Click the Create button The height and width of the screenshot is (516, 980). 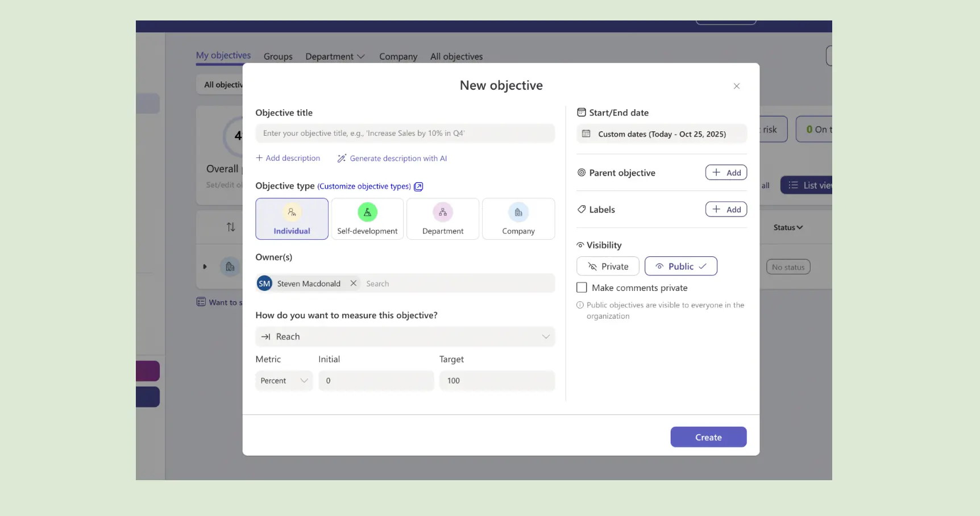(x=708, y=437)
